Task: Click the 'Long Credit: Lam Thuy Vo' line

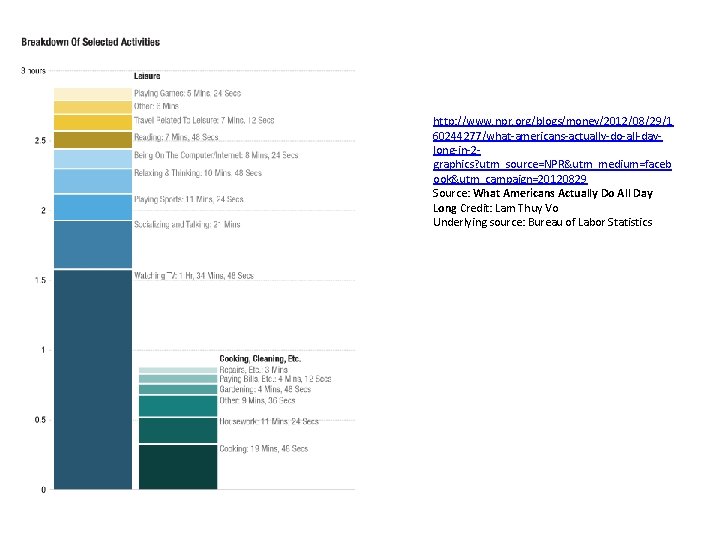Action: pyautogui.click(x=495, y=208)
